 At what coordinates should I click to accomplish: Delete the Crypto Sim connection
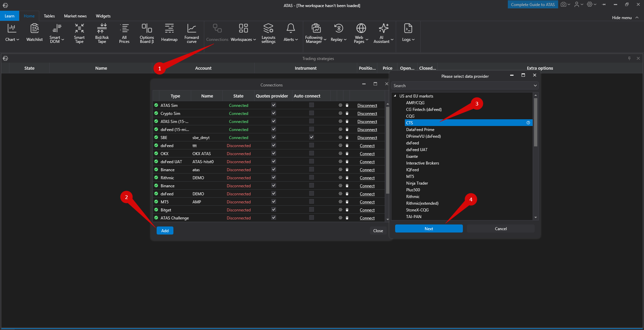click(x=347, y=113)
